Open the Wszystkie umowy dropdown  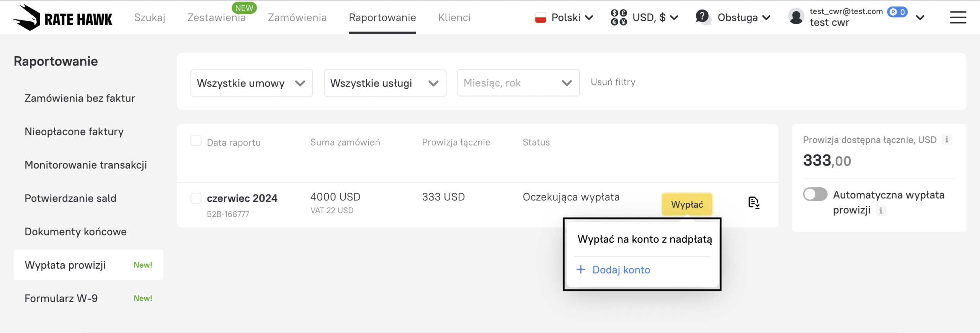(252, 83)
